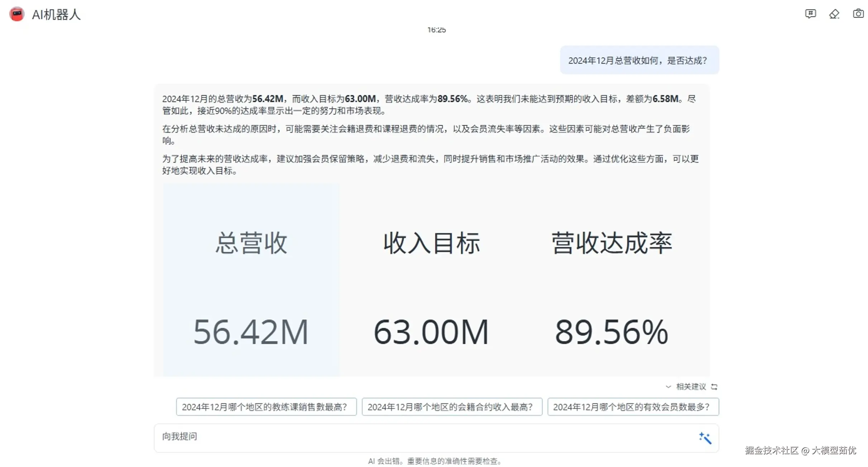868x467 pixels.
Task: Click the blue magic wand icon
Action: 705,438
